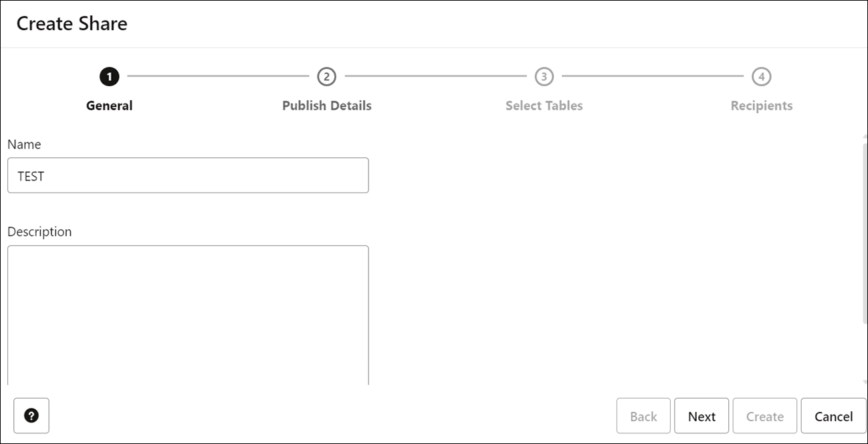Open the help dialog via question mark icon
This screenshot has height=444, width=868.
(x=31, y=415)
